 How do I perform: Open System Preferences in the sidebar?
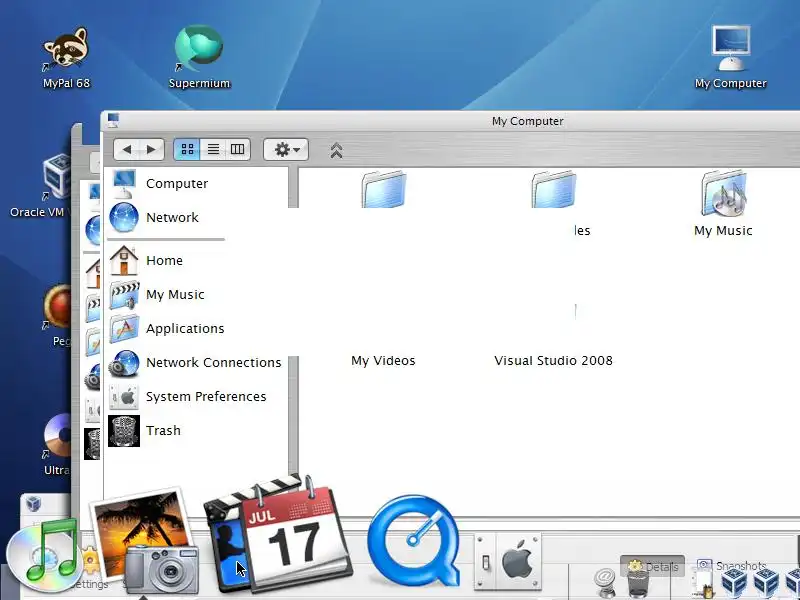point(188,396)
